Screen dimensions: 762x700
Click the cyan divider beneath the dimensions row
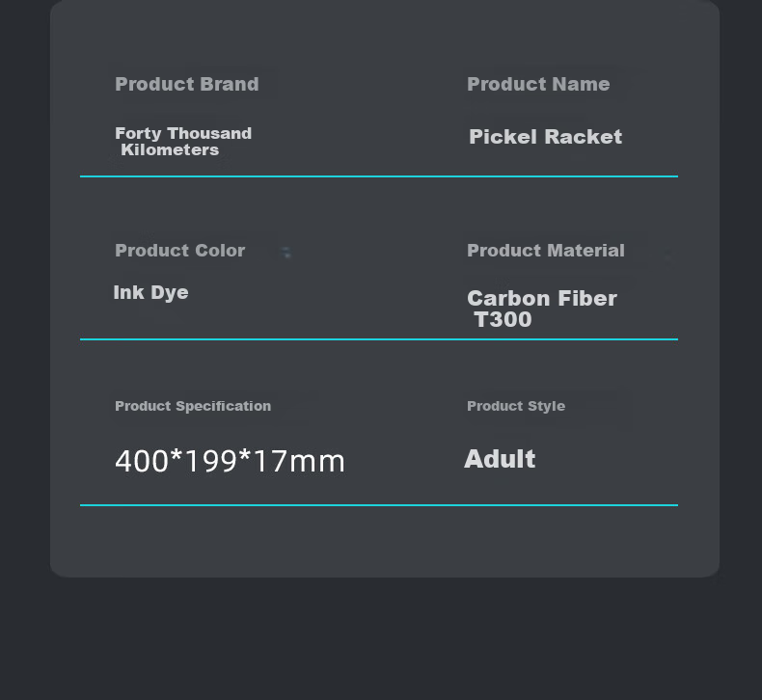coord(379,505)
